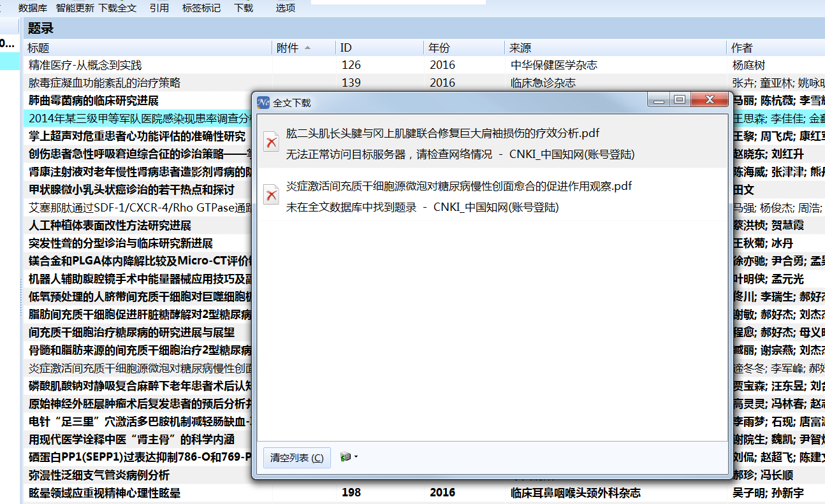Click the author cell 杨庭树
The image size is (825, 504).
(x=748, y=65)
